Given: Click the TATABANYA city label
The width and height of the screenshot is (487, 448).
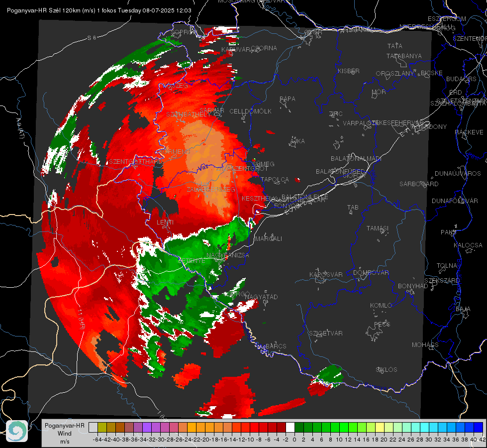Looking at the screenshot, I should pos(404,56).
